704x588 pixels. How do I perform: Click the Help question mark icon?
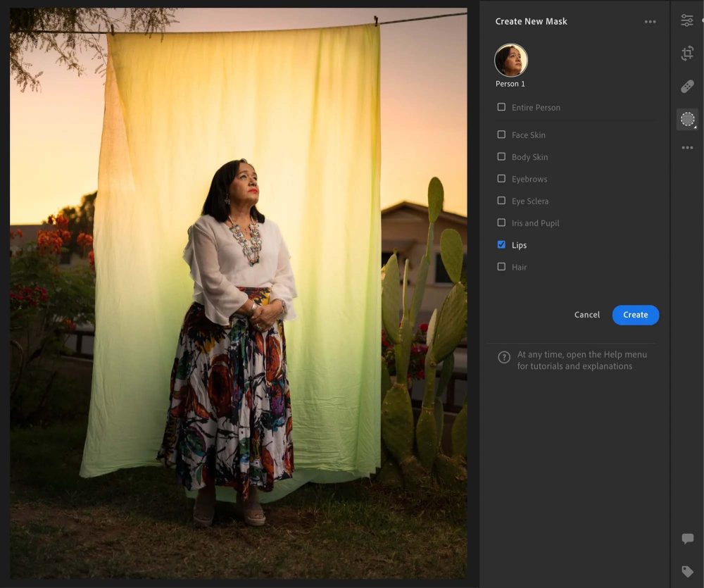click(x=503, y=357)
